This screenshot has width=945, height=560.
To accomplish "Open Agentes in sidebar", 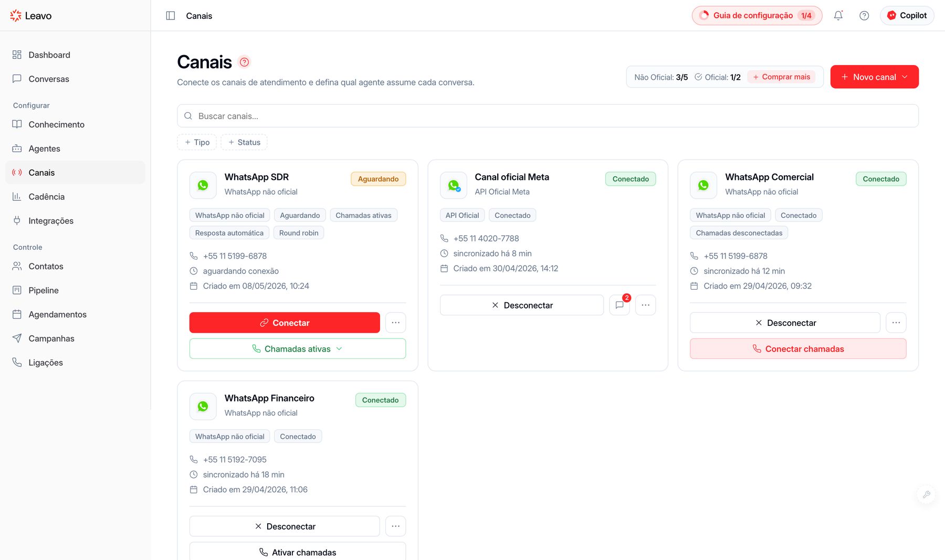I will pos(75,149).
